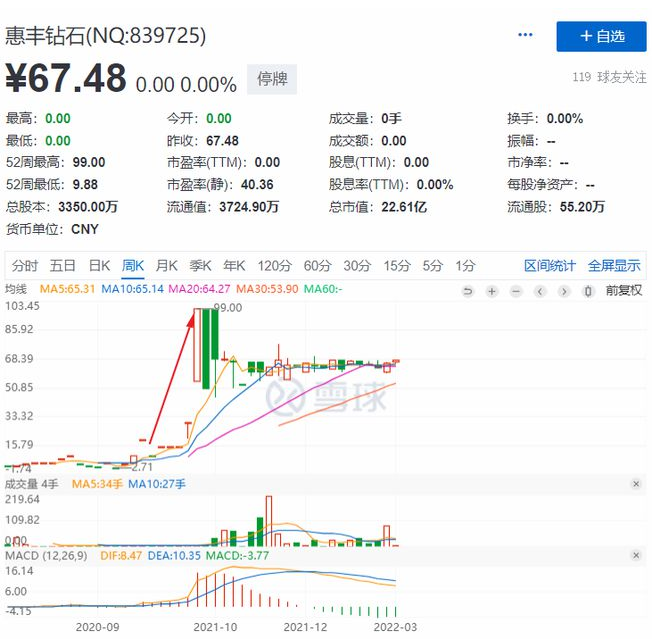Click the volume MA10:27手 label
The width and height of the screenshot is (655, 639).
click(x=157, y=484)
